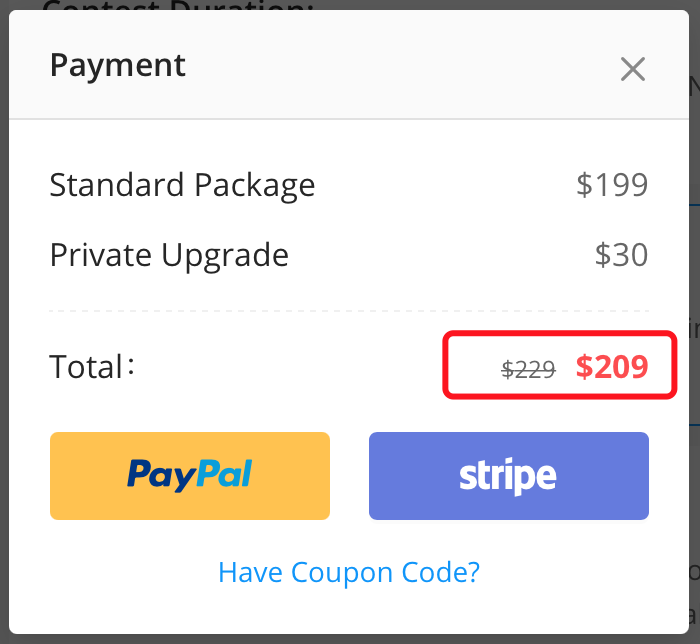Click the $30 upgrade price
700x644 pixels.
[x=621, y=255]
